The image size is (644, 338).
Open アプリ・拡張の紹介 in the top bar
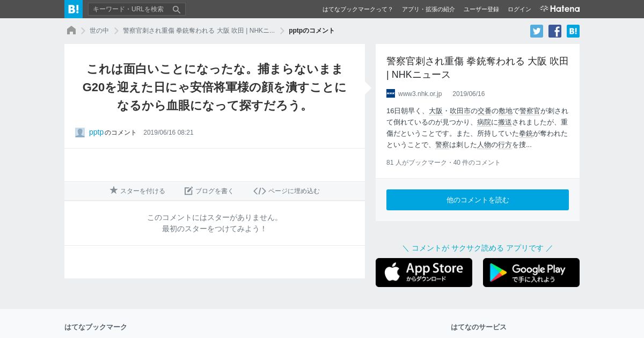tap(428, 9)
